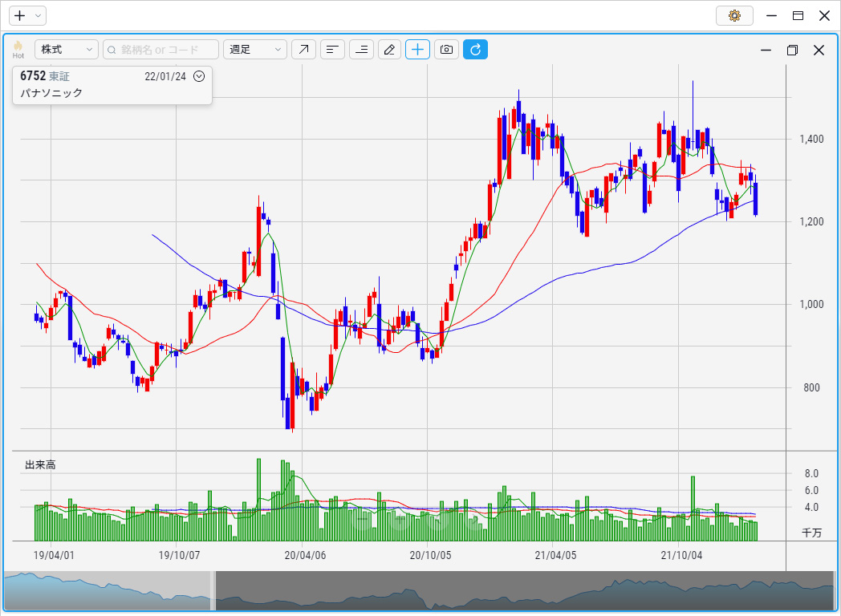Click the 22/01/24 date label

click(x=165, y=76)
